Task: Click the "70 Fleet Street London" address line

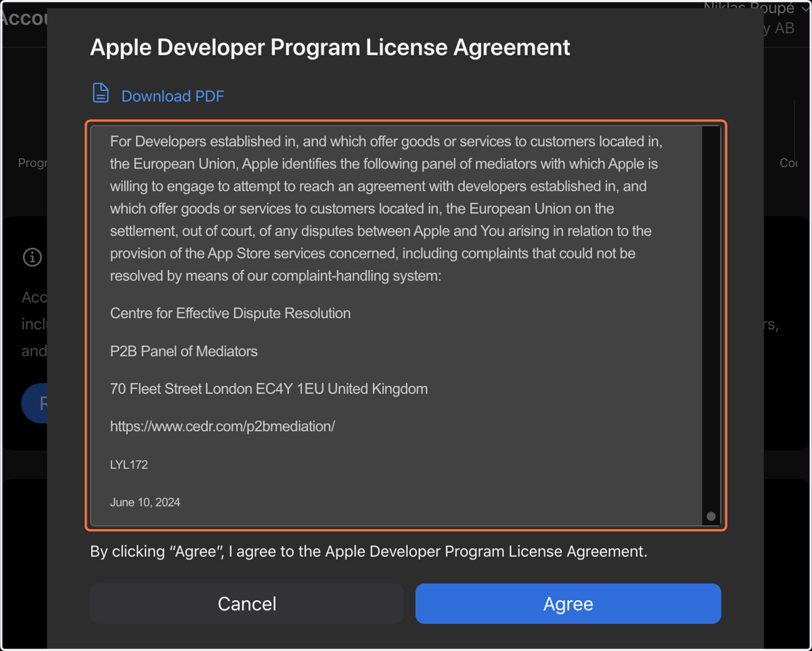Action: [269, 389]
